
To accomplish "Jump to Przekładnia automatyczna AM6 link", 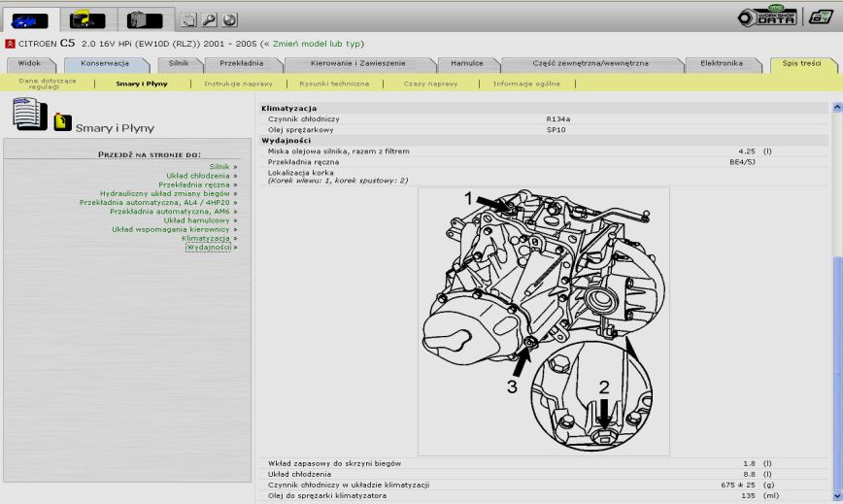I will pyautogui.click(x=170, y=212).
